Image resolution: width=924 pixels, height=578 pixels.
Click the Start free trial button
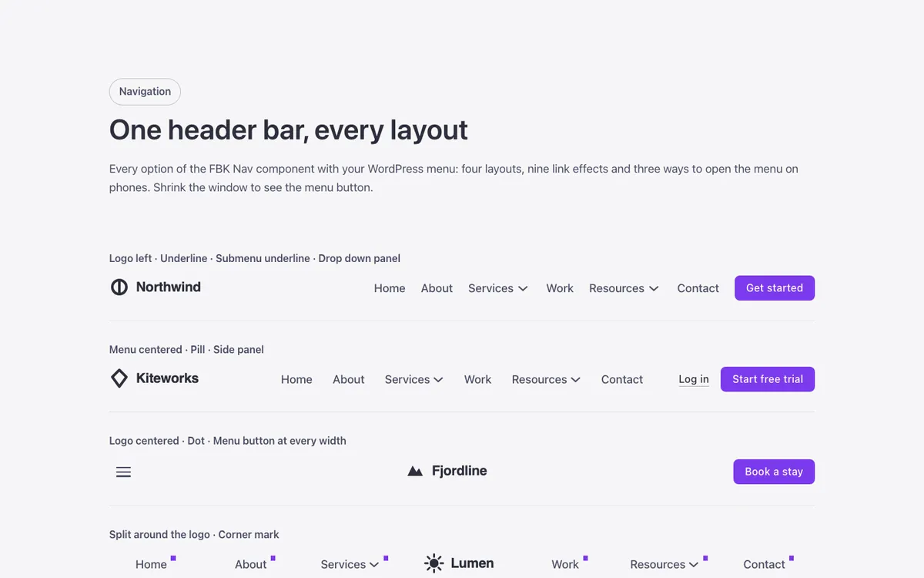(768, 379)
